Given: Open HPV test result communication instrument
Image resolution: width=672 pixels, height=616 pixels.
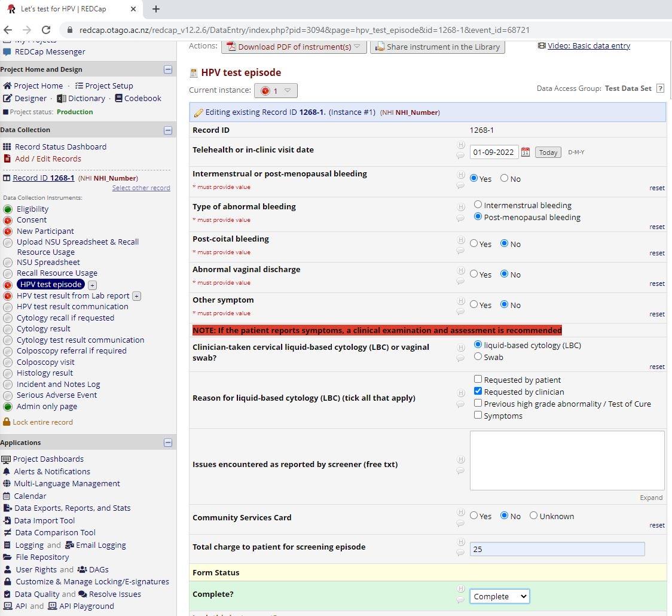Looking at the screenshot, I should coord(72,307).
